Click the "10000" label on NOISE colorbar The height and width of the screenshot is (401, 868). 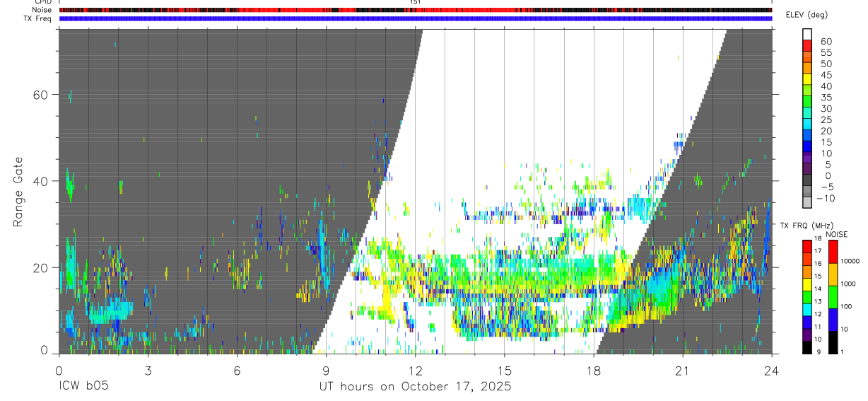pyautogui.click(x=850, y=261)
